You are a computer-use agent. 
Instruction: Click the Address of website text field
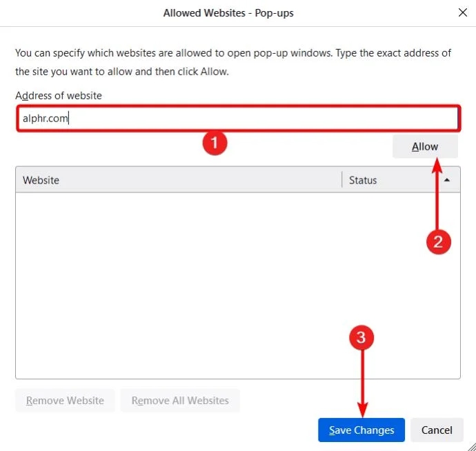point(238,118)
